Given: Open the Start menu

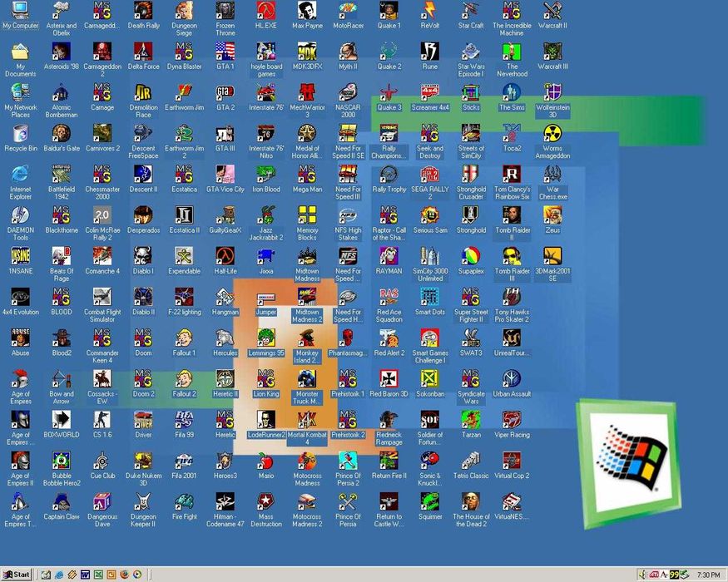Looking at the screenshot, I should point(17,575).
